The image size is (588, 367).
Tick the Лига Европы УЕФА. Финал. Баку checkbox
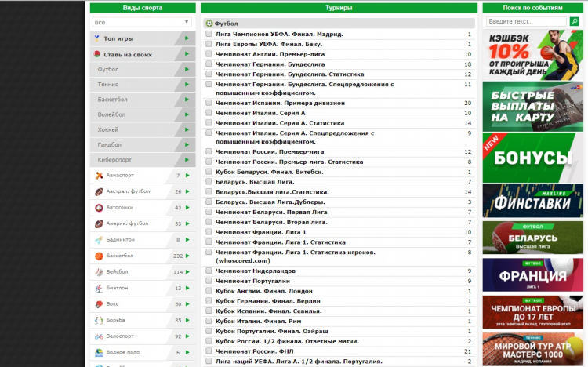209,44
